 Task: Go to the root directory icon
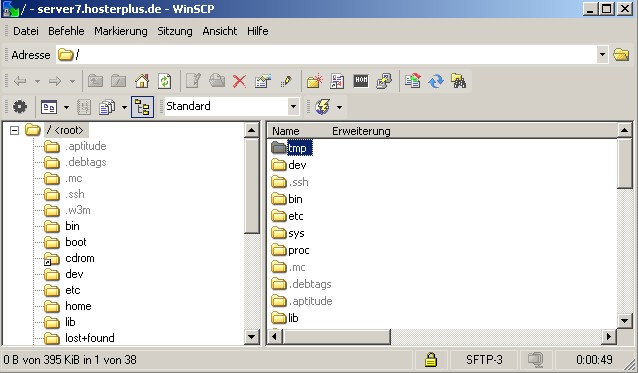[118, 81]
